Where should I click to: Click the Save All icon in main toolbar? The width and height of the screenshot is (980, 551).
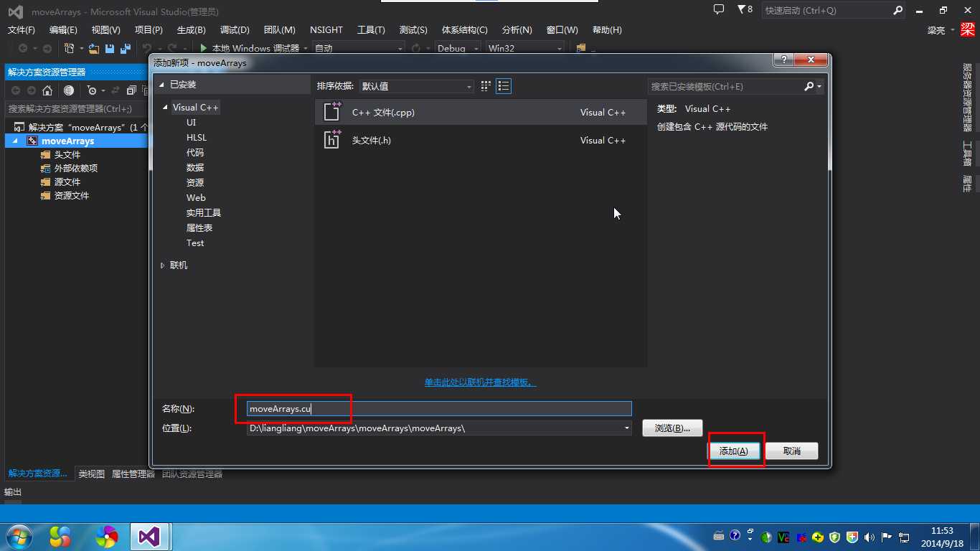(126, 48)
